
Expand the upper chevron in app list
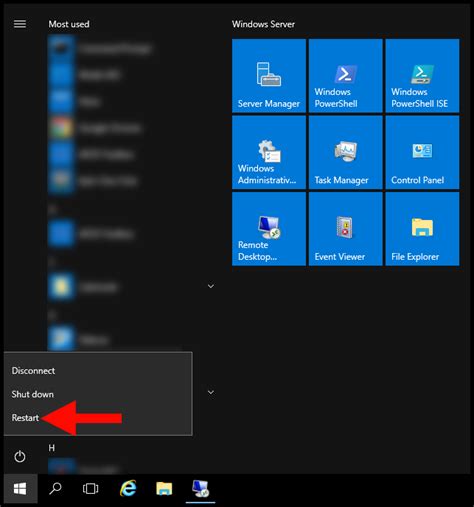211,286
